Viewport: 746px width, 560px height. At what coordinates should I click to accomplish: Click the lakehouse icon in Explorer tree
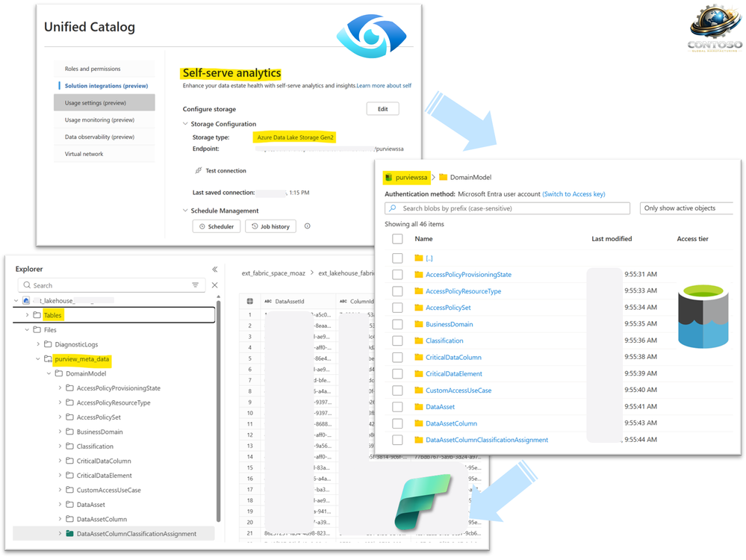coord(26,301)
